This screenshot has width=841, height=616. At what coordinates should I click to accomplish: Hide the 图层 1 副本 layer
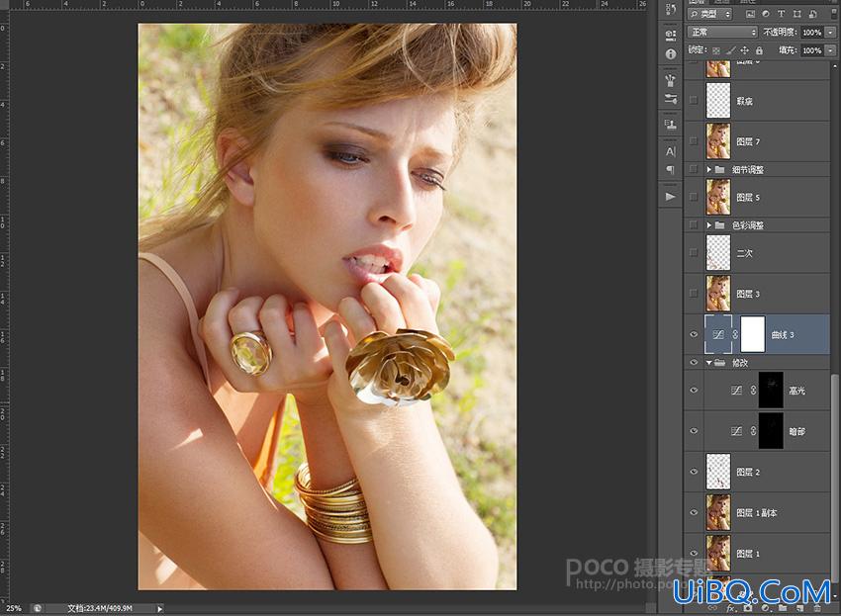(694, 512)
